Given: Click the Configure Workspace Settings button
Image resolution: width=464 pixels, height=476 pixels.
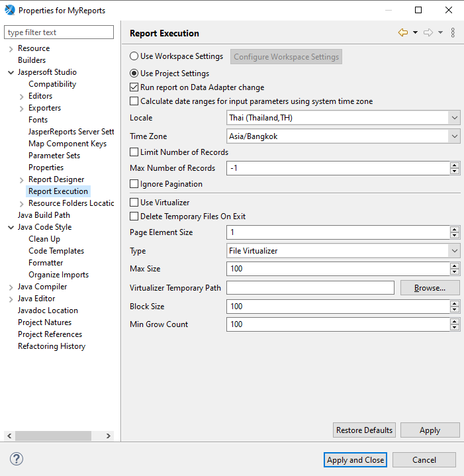Looking at the screenshot, I should (x=286, y=57).
